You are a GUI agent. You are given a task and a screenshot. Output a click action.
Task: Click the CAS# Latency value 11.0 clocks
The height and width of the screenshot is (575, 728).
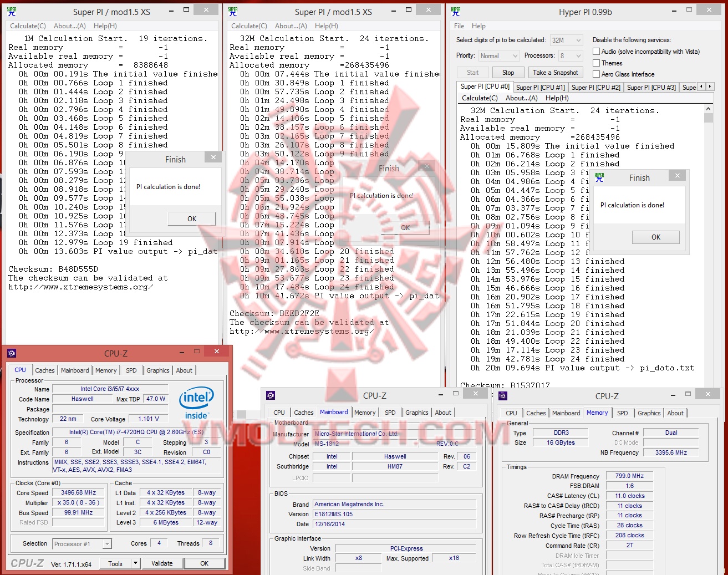pos(630,496)
